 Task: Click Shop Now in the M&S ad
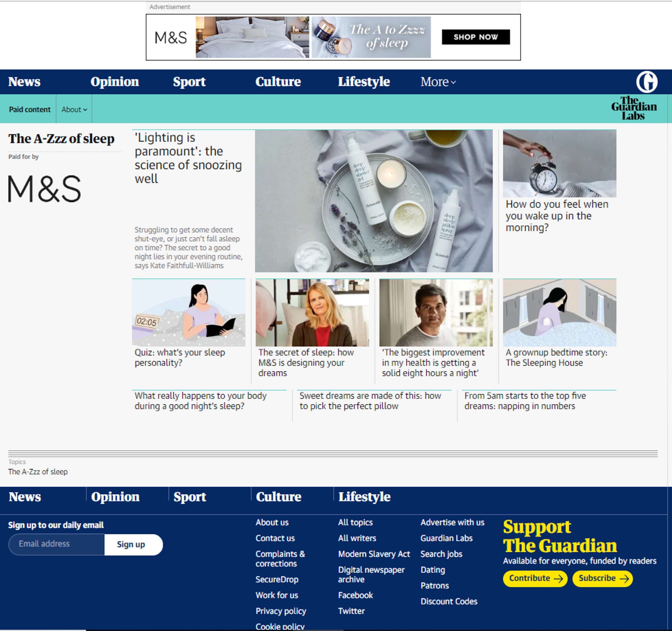(x=476, y=37)
